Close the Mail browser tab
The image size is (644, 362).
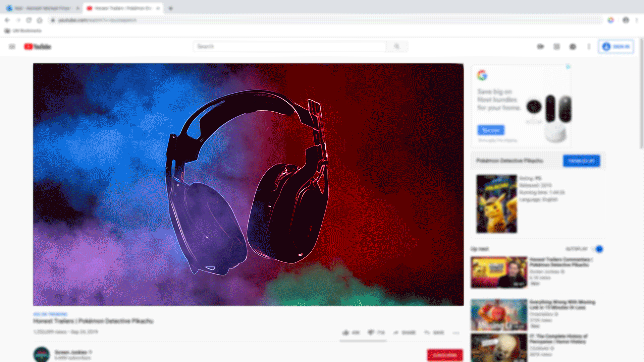(77, 8)
